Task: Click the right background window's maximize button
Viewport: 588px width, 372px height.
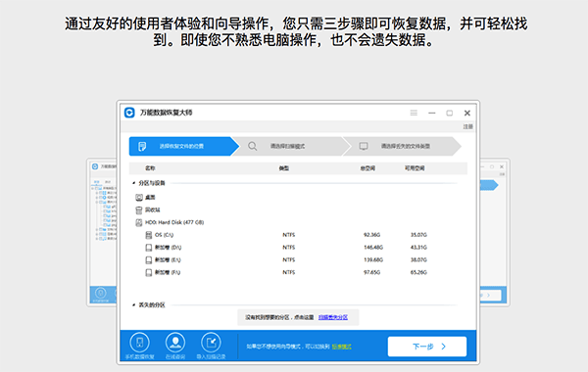Action: 492,166
